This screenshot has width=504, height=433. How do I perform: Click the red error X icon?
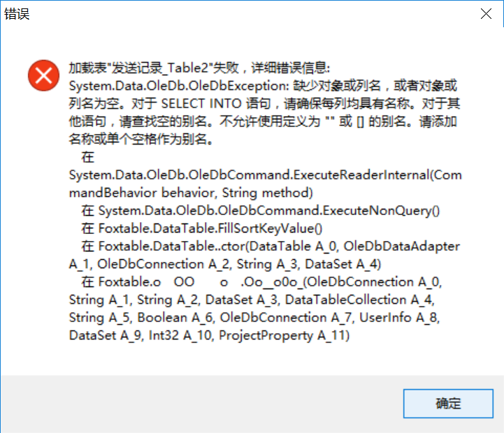click(43, 75)
